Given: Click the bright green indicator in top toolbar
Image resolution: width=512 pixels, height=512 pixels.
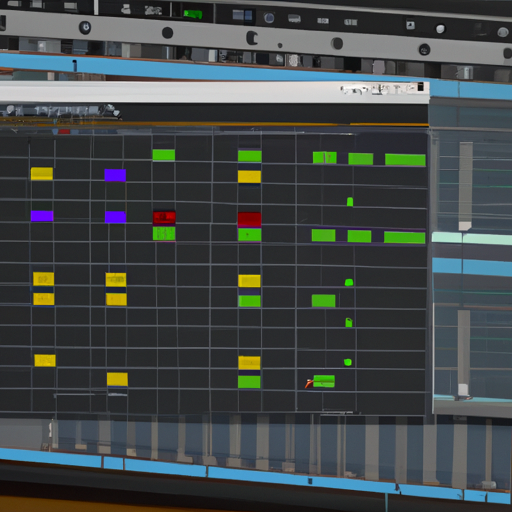Looking at the screenshot, I should (193, 14).
